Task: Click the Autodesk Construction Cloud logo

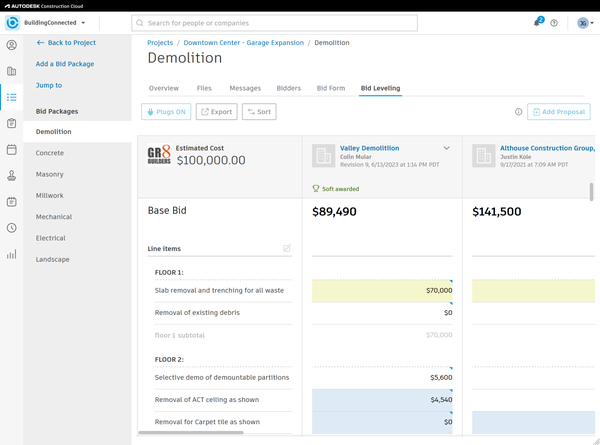Action: point(44,6)
